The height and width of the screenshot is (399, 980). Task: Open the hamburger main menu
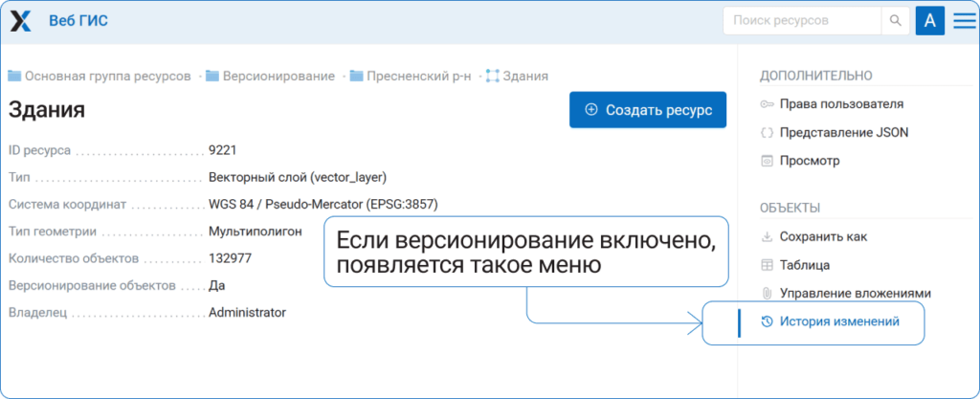click(x=966, y=21)
